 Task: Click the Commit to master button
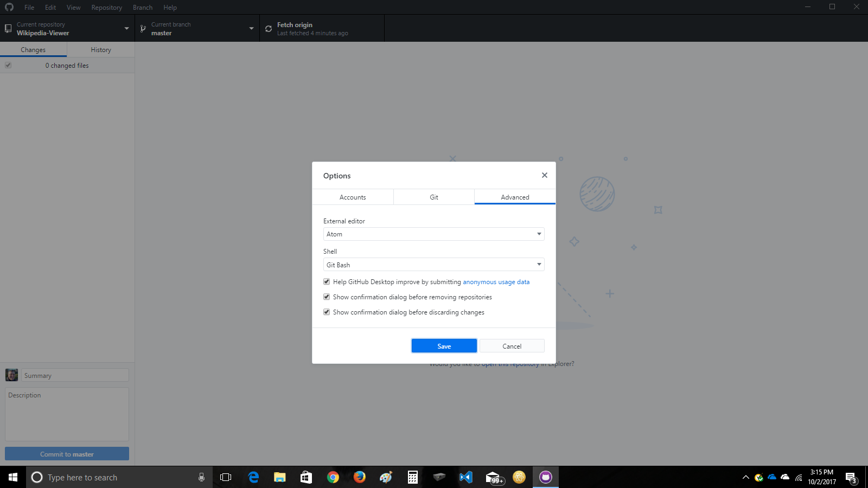click(x=67, y=454)
